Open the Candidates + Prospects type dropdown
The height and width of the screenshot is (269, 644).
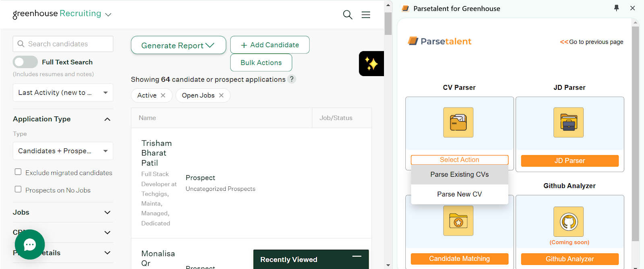tap(63, 151)
